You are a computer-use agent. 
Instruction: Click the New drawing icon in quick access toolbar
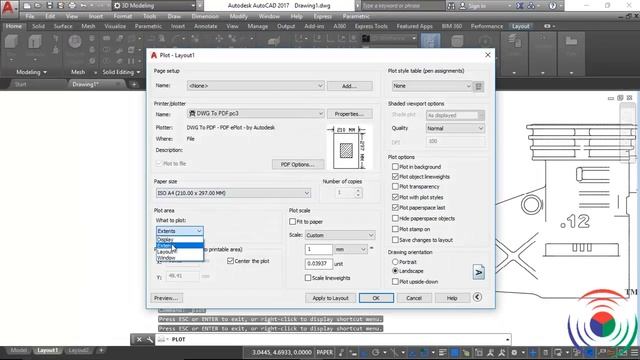tap(27, 6)
